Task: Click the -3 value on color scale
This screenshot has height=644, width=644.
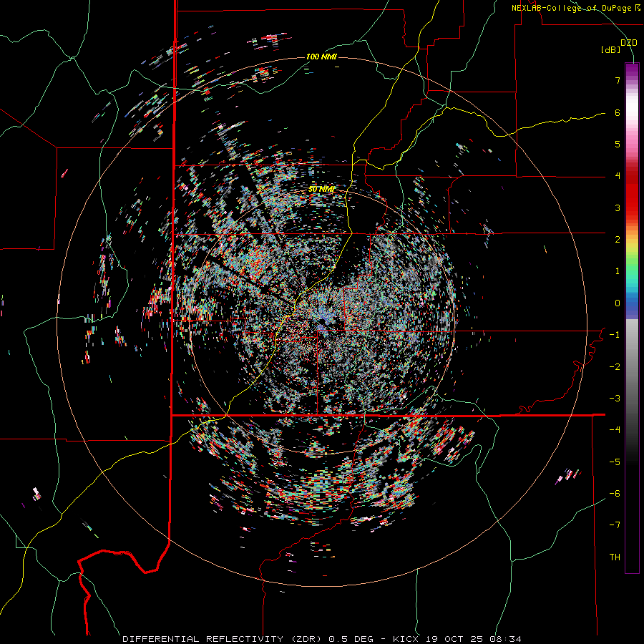Action: point(615,398)
